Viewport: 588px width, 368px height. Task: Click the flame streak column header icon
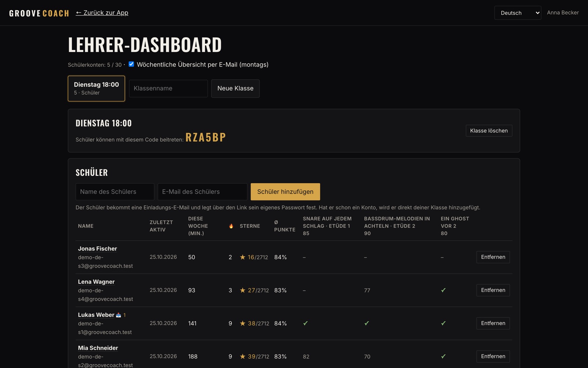[231, 226]
